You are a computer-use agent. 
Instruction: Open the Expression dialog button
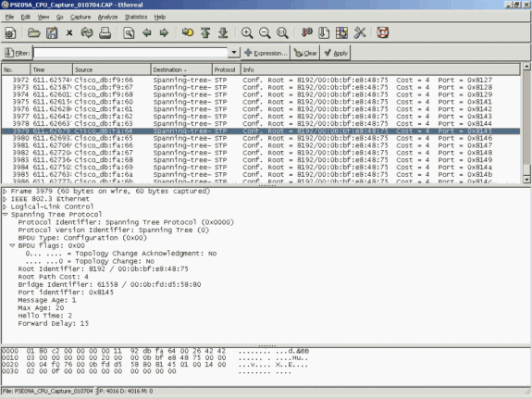266,53
